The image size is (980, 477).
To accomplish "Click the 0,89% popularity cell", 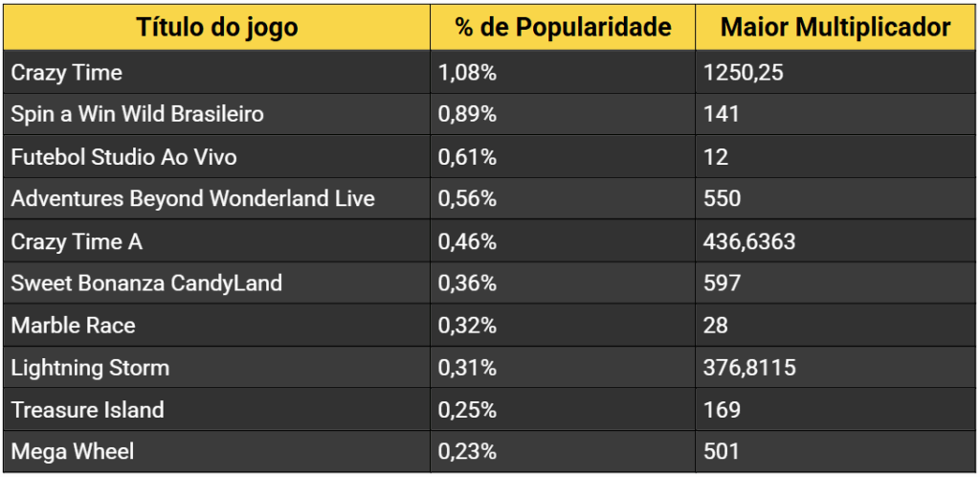I will [x=467, y=115].
